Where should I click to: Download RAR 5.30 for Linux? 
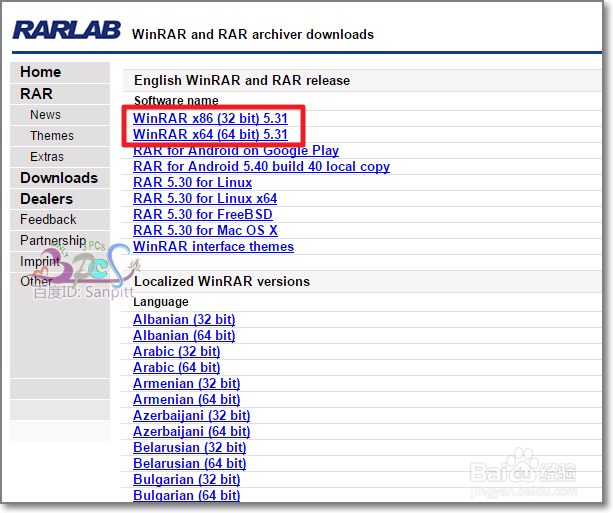point(192,183)
